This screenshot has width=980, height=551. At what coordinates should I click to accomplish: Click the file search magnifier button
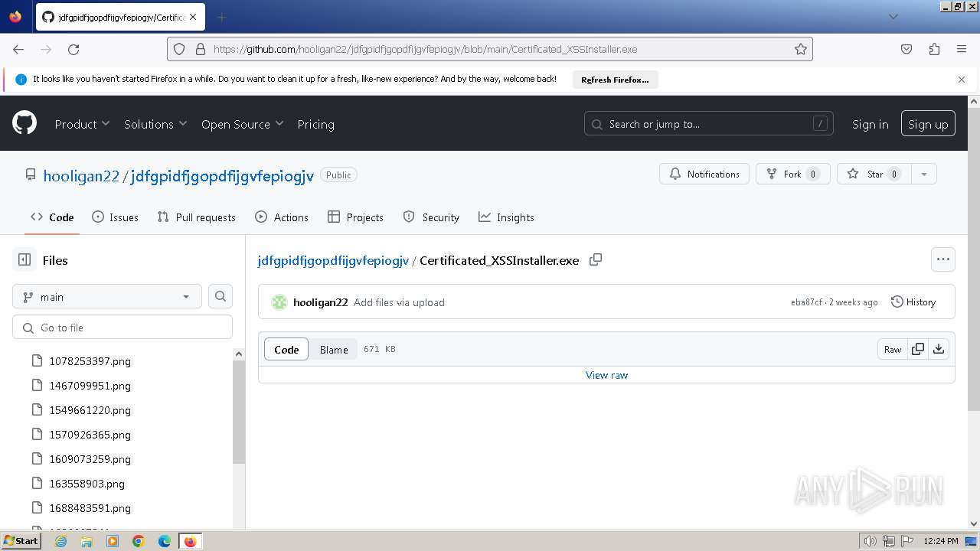(x=220, y=297)
